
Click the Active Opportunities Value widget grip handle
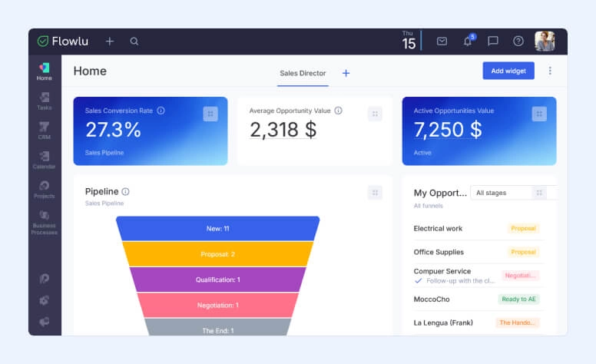[x=539, y=114]
